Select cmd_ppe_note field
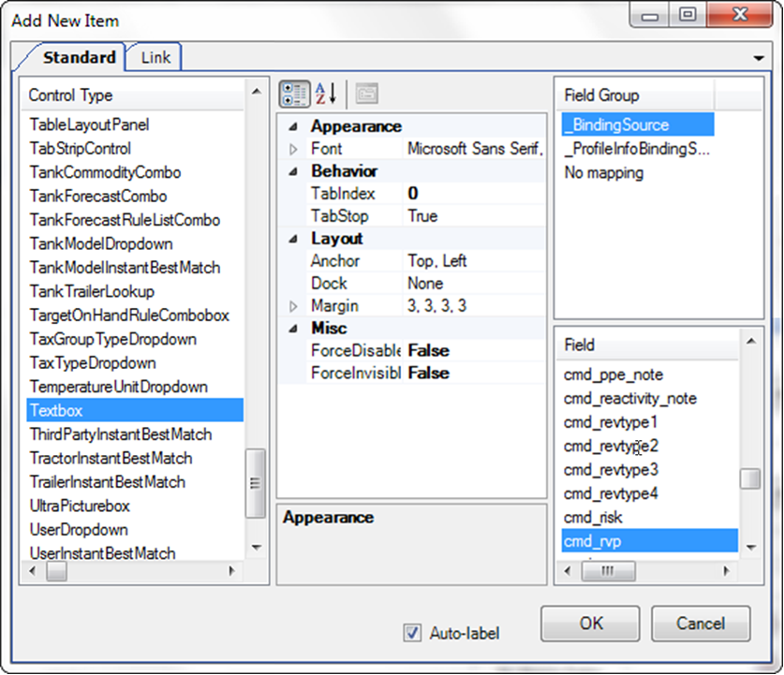This screenshot has width=784, height=675. [613, 374]
